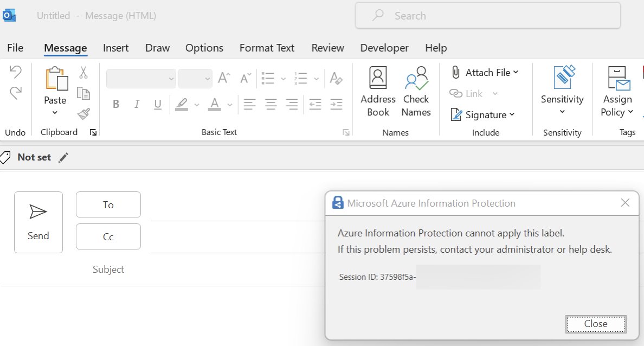Click the To recipients button

click(108, 204)
